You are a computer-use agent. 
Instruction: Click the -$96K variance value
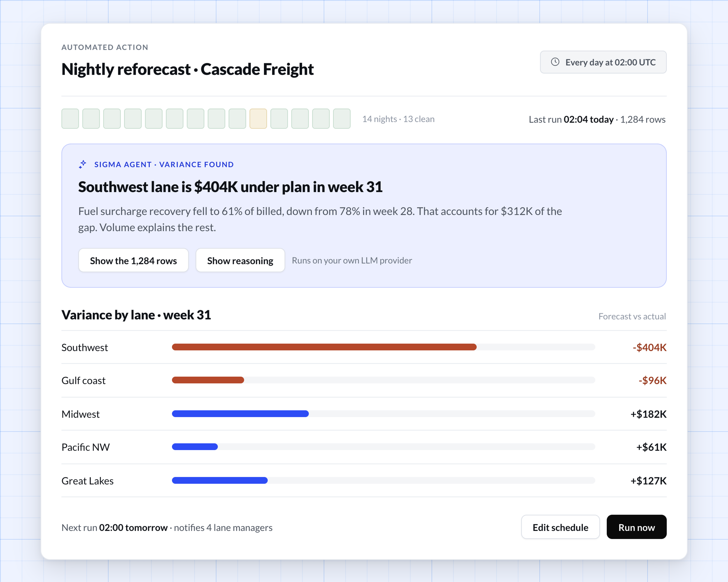(652, 381)
